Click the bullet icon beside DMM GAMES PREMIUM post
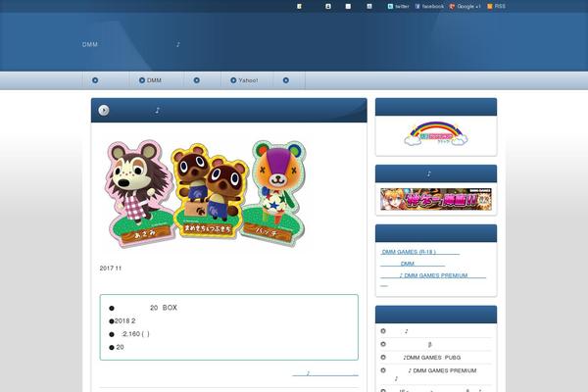The width and height of the screenshot is (588, 392). click(x=383, y=370)
